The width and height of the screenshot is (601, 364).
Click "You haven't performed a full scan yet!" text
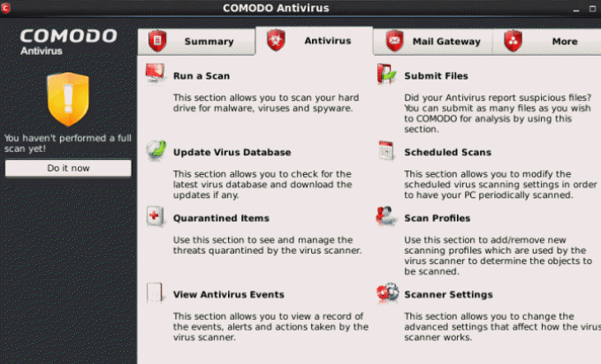tap(68, 143)
